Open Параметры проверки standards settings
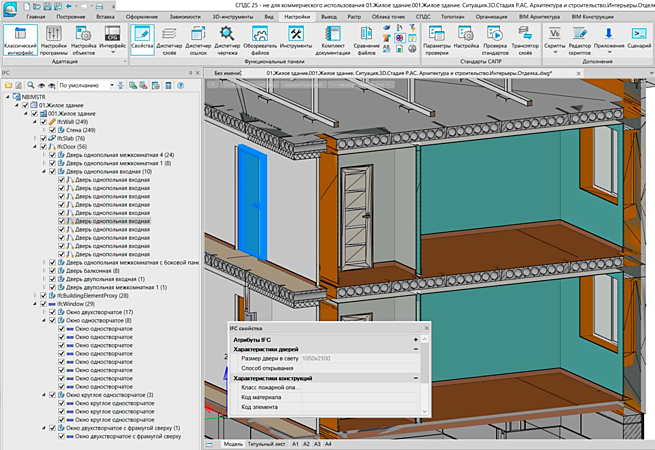Viewport: 655px width, 450px height. point(437,40)
